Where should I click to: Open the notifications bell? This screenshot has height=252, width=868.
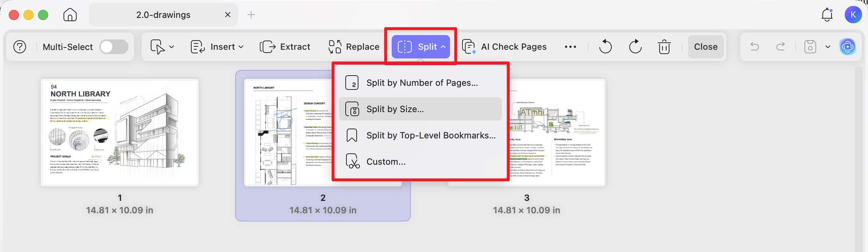coord(827,15)
